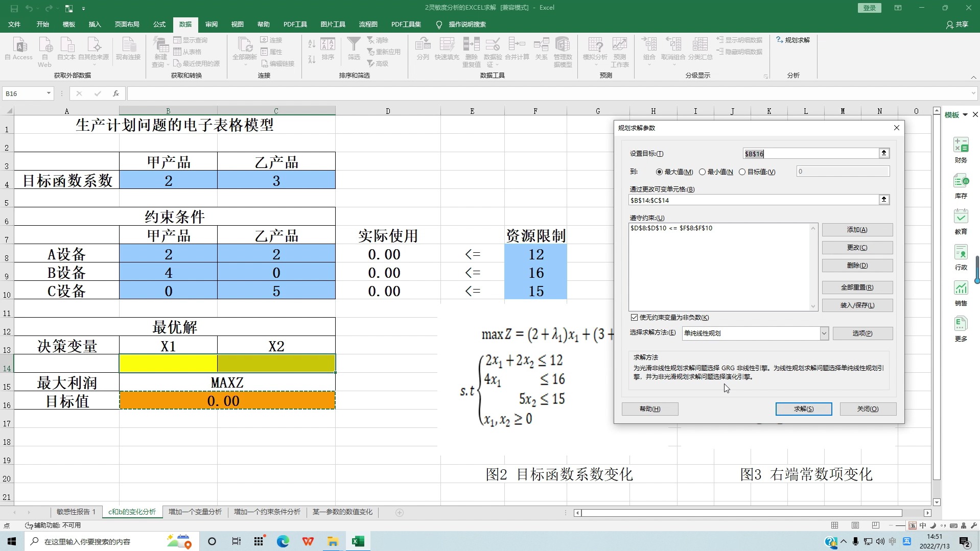Click 添加 to add a new constraint
Viewport: 980px width, 551px height.
point(857,229)
